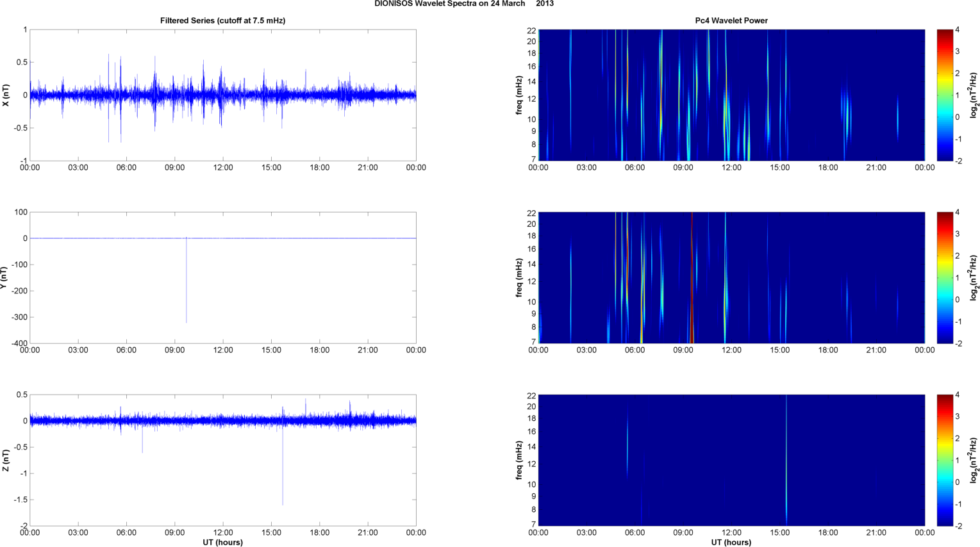980x547 pixels.
Task: Click the colorbar beside the top spectrogram
Action: [x=945, y=95]
